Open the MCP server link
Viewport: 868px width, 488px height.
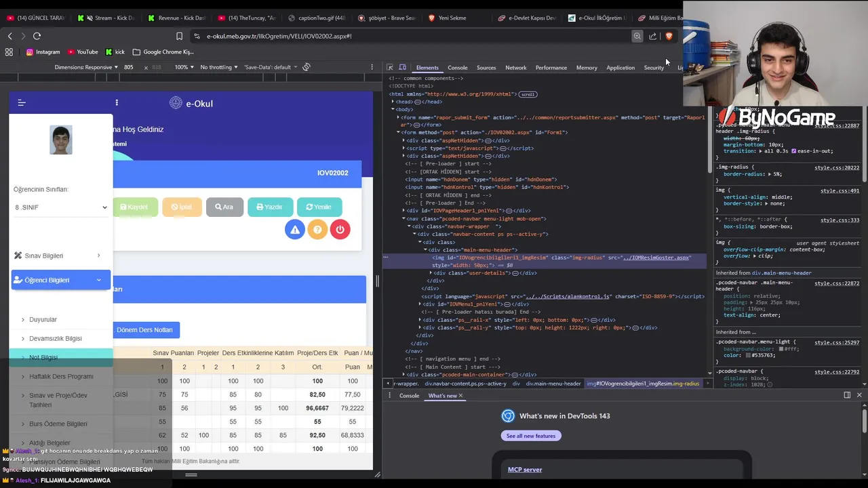coord(525,470)
